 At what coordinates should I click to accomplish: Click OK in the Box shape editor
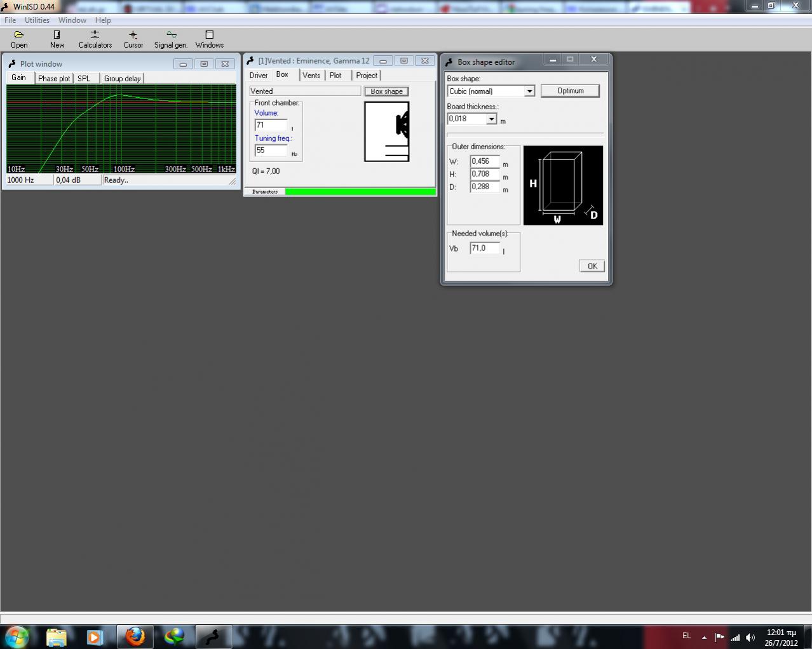coord(592,266)
